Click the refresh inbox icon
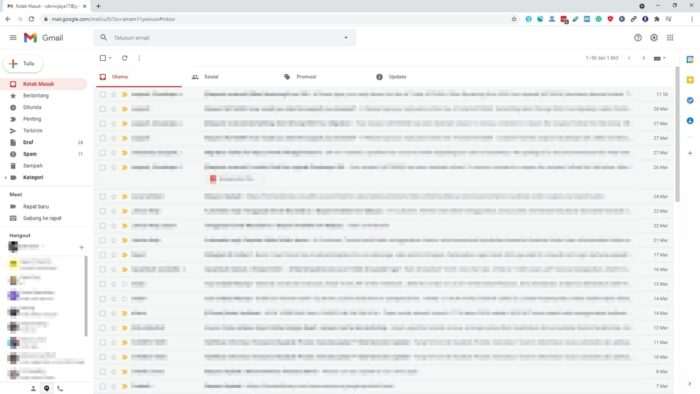This screenshot has height=394, width=700. pyautogui.click(x=125, y=58)
